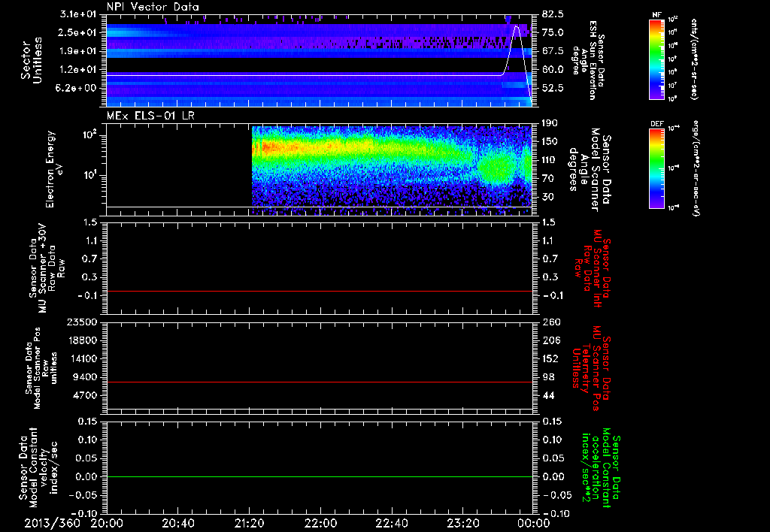Click the "NF" label above the color bar
The image size is (770, 532).
(x=657, y=15)
